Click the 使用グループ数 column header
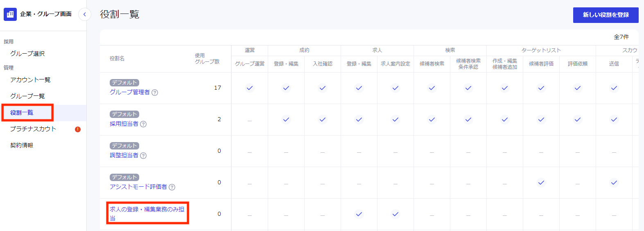The image size is (644, 231). [x=207, y=59]
